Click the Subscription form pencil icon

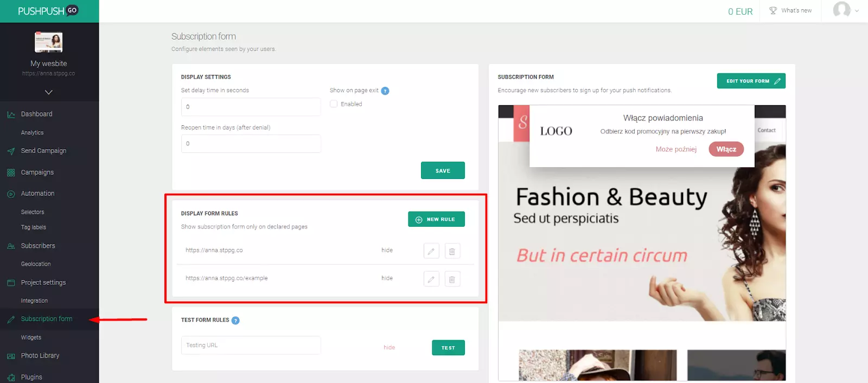click(x=11, y=320)
